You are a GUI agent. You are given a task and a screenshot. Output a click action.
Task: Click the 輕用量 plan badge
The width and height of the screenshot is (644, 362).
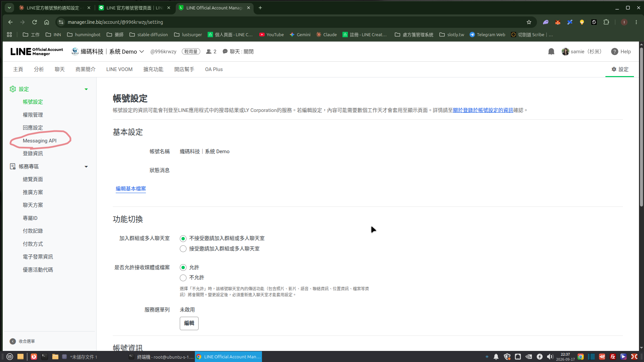[191, 52]
